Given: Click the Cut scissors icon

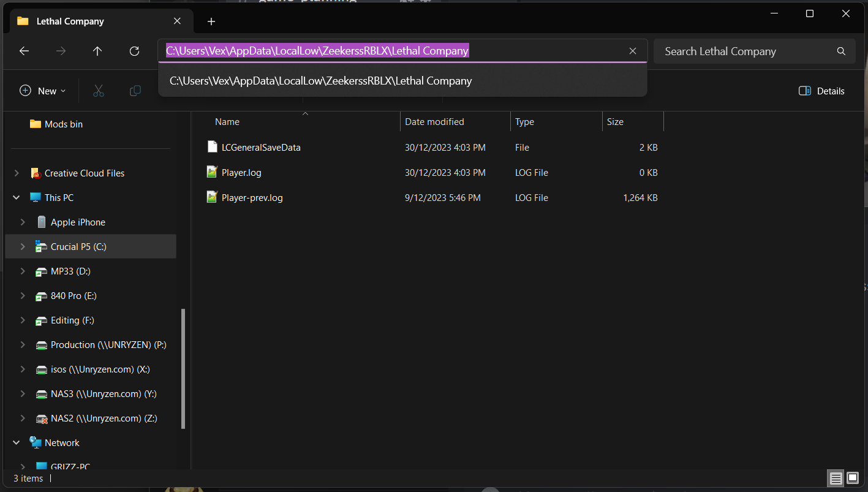Looking at the screenshot, I should (99, 91).
